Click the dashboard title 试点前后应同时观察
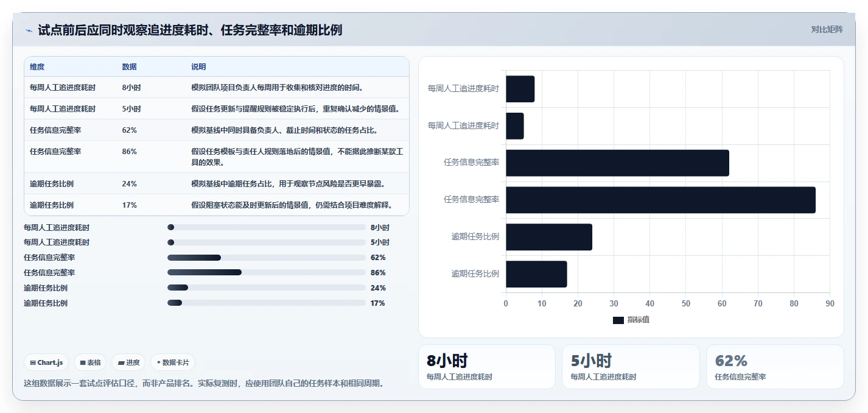This screenshot has width=868, height=413. point(190,30)
